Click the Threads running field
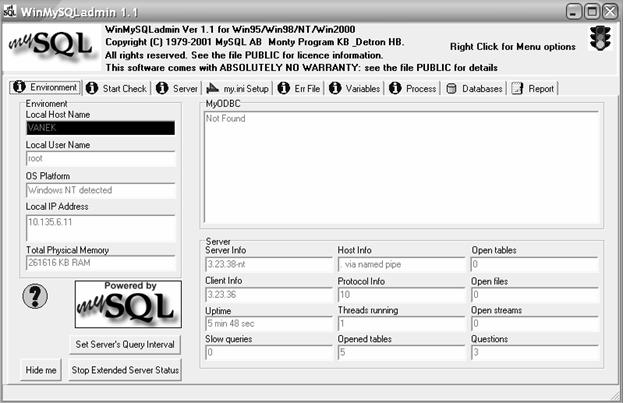This screenshot has height=403, width=624. click(x=401, y=323)
